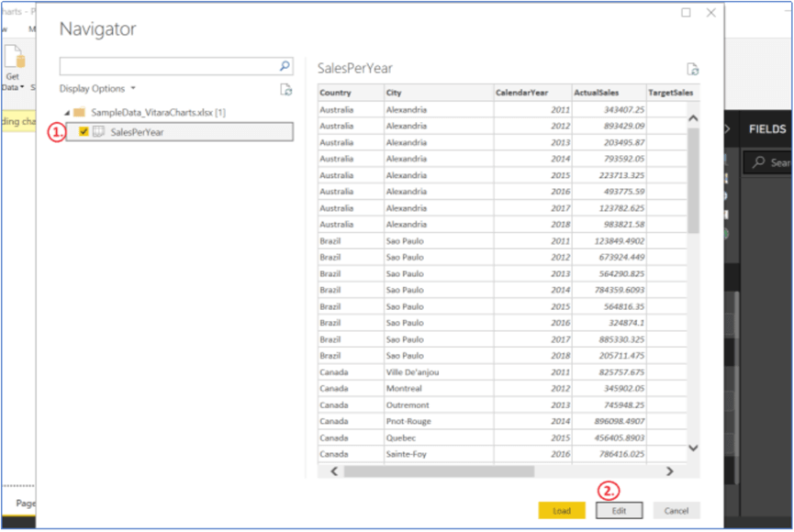The height and width of the screenshot is (532, 794).
Task: Click the refresh preview icon above the table
Action: point(693,69)
